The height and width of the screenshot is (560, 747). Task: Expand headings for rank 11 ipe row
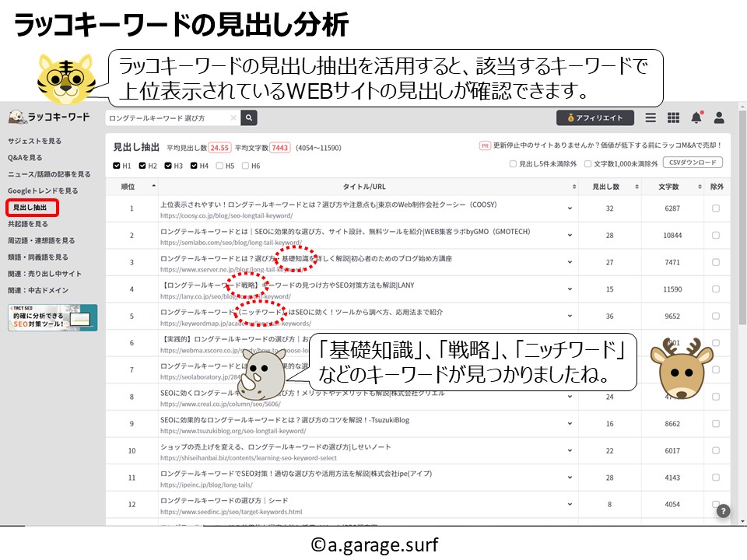[570, 477]
